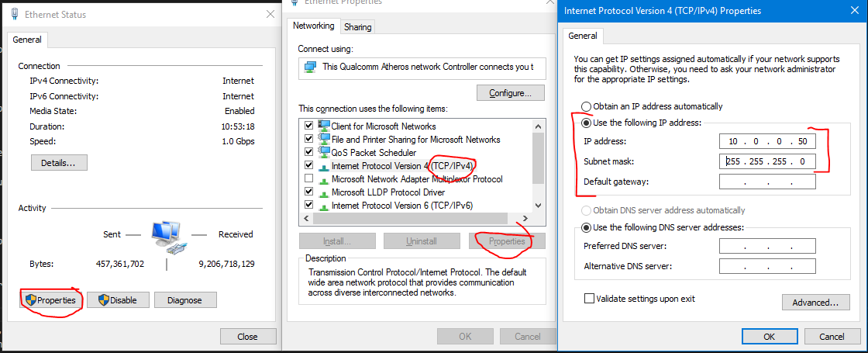Open Ethernet Properties with shield button

(x=50, y=300)
